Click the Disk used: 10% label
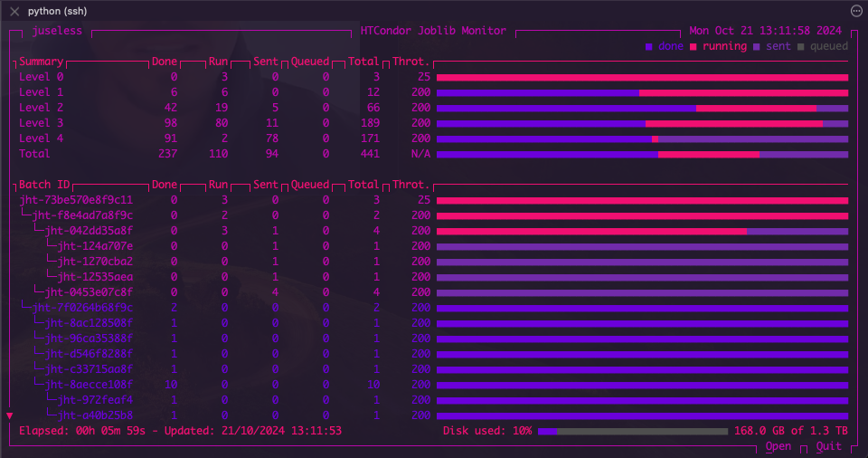868x458 pixels. click(487, 431)
